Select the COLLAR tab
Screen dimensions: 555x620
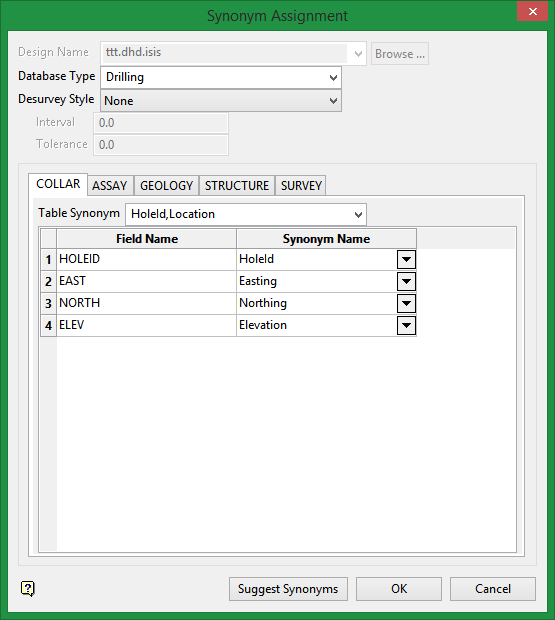tap(58, 184)
